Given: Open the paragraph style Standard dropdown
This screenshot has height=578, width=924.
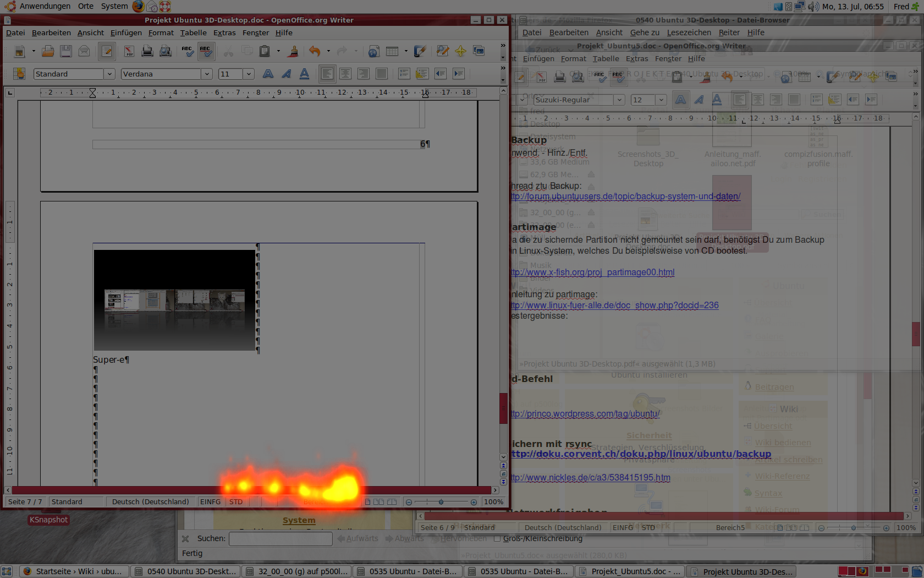Looking at the screenshot, I should [x=109, y=74].
